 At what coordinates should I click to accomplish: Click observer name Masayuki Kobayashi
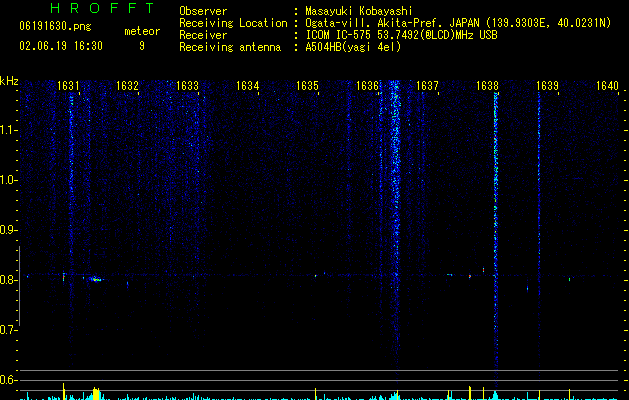(359, 11)
